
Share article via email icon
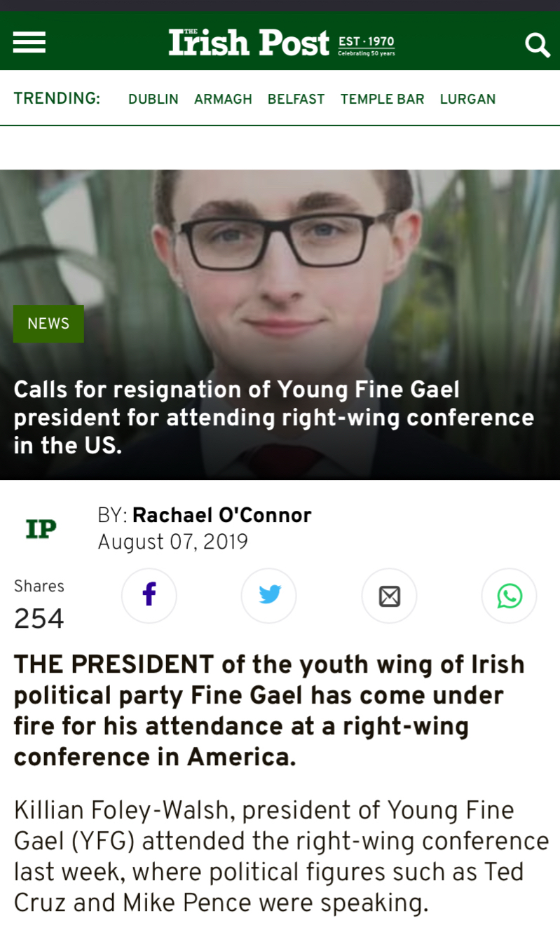click(389, 596)
